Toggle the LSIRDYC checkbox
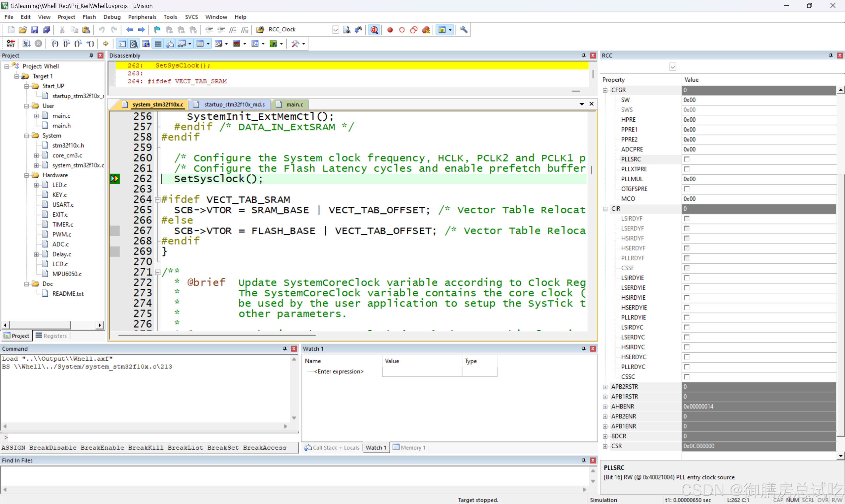Viewport: 845px width, 504px height. coord(687,327)
